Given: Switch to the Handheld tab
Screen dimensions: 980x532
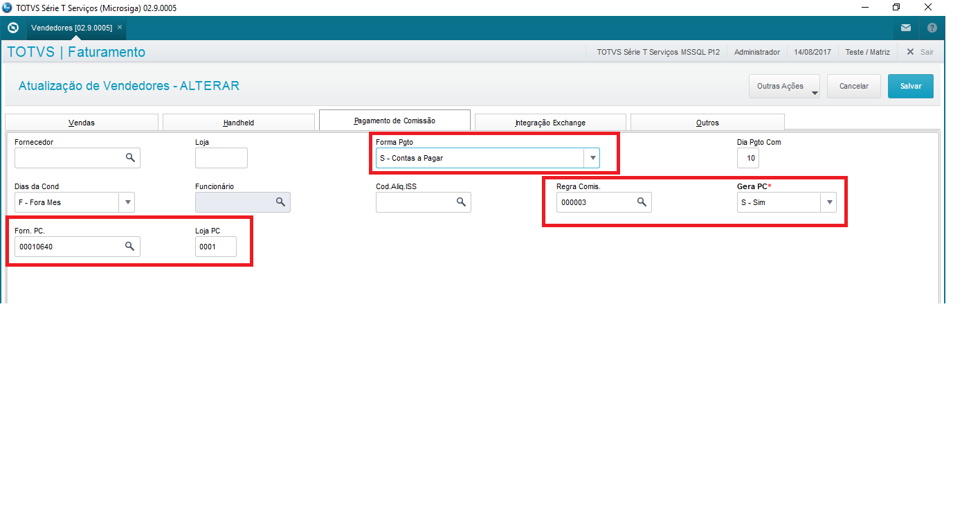Looking at the screenshot, I should pyautogui.click(x=238, y=123).
